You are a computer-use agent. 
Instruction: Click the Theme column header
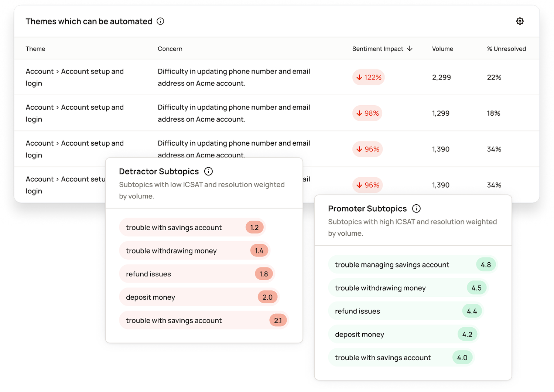(x=35, y=49)
